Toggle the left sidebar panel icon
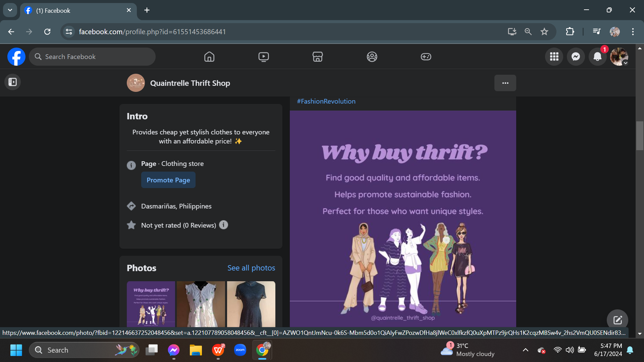644x362 pixels. pos(13,82)
